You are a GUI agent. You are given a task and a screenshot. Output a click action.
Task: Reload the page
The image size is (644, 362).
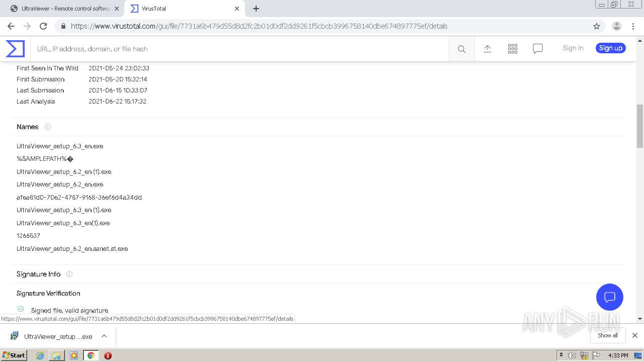pyautogui.click(x=43, y=26)
